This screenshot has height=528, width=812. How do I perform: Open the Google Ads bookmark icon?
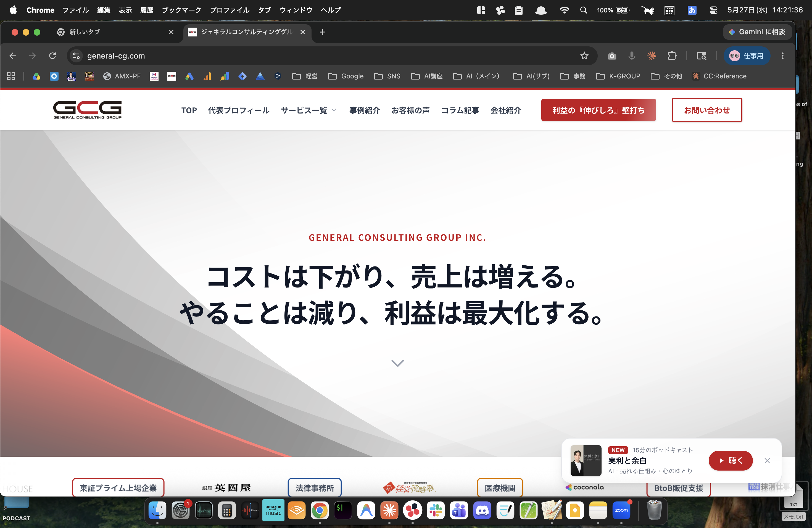pyautogui.click(x=189, y=76)
